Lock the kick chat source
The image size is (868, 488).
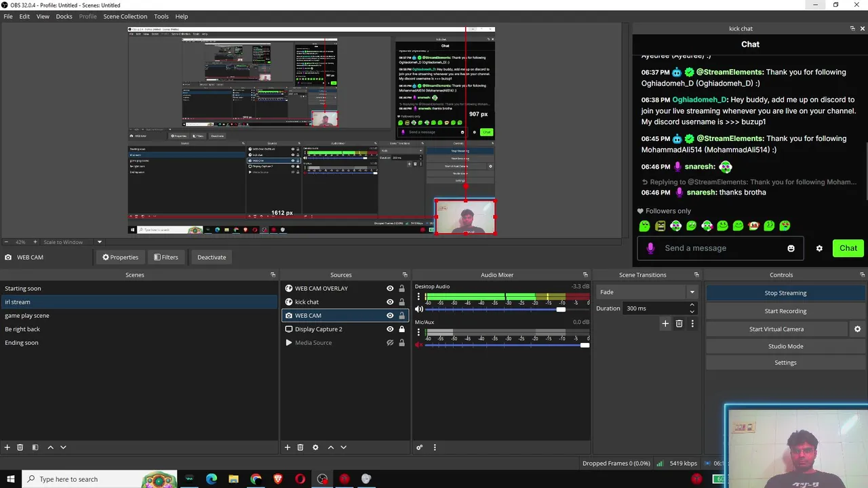coord(401,302)
